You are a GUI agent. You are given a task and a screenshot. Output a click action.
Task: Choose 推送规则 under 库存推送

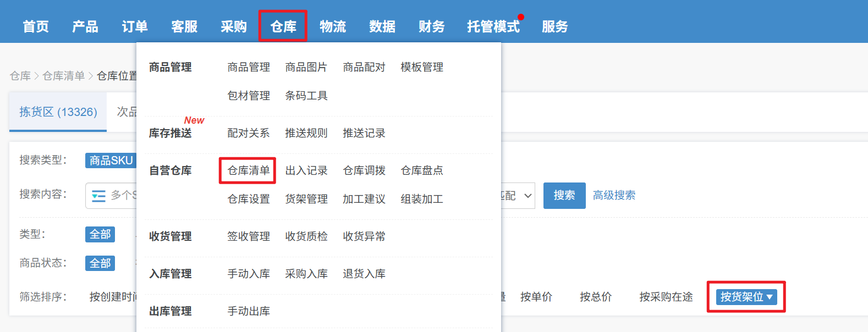point(306,133)
